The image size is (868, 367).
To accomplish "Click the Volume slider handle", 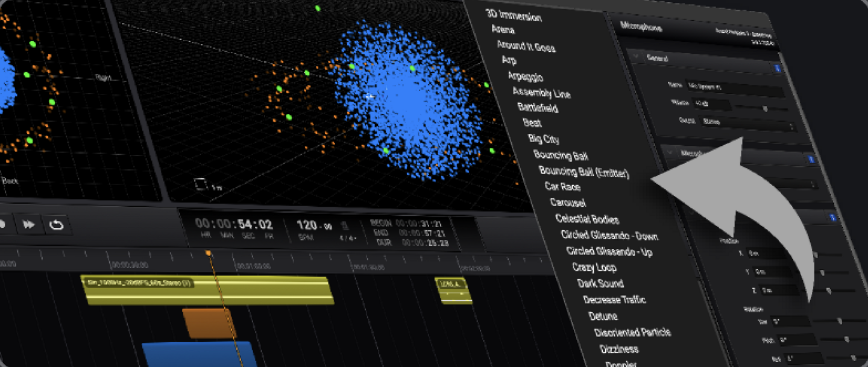I will pyautogui.click(x=765, y=109).
